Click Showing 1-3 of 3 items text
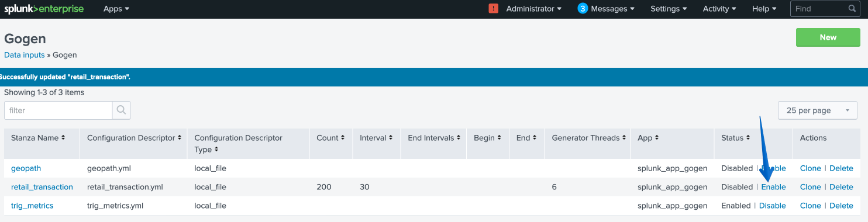 (44, 92)
